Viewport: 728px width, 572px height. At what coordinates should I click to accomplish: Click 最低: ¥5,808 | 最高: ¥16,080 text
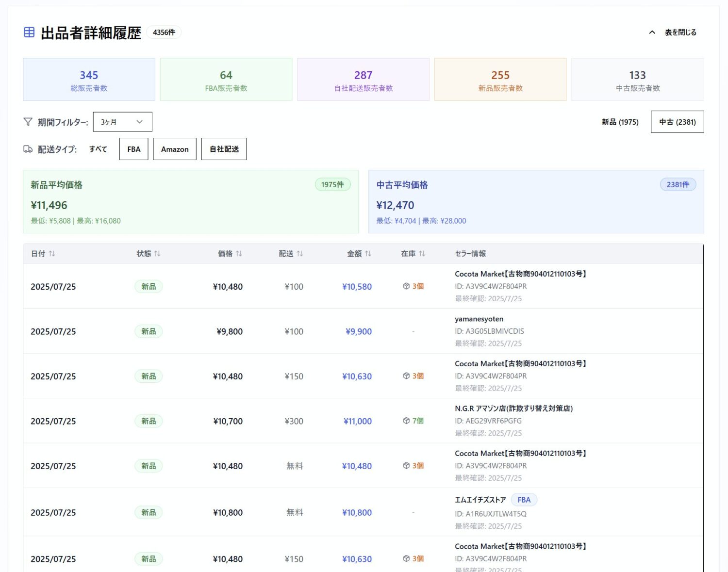(x=76, y=221)
